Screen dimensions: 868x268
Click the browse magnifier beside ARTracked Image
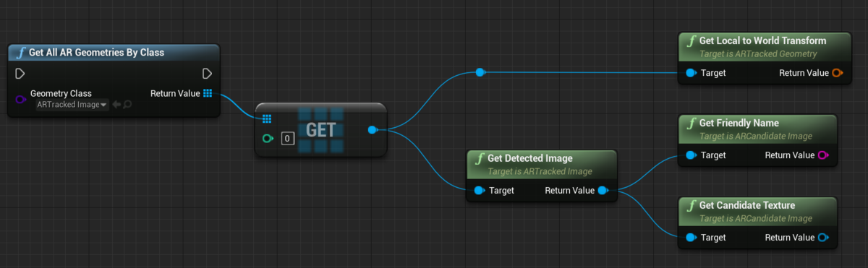(x=127, y=105)
